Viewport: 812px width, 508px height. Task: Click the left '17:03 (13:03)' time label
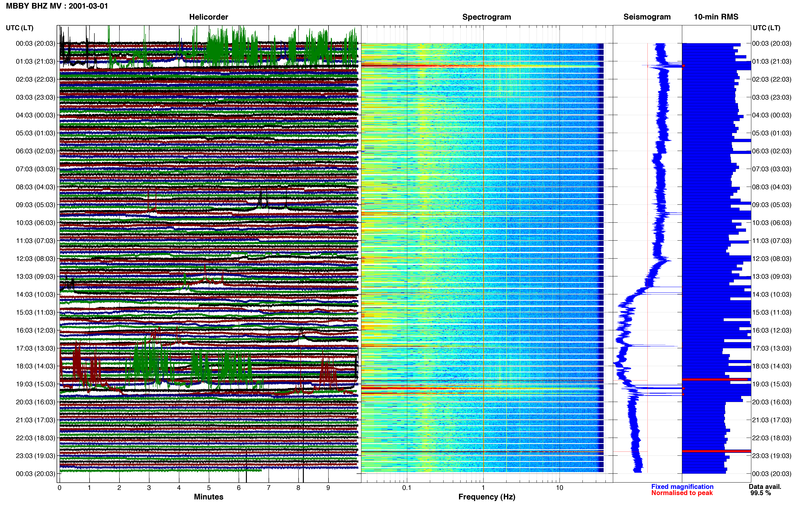click(x=36, y=348)
